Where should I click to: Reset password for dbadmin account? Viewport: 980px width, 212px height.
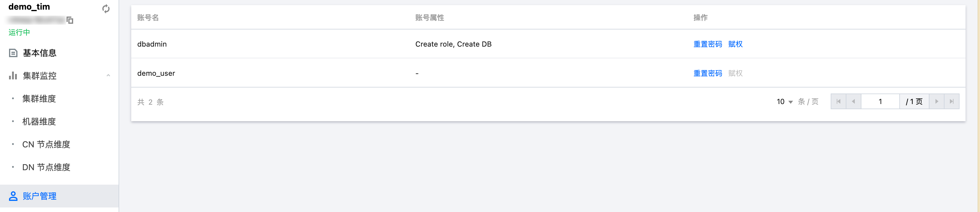pyautogui.click(x=708, y=44)
